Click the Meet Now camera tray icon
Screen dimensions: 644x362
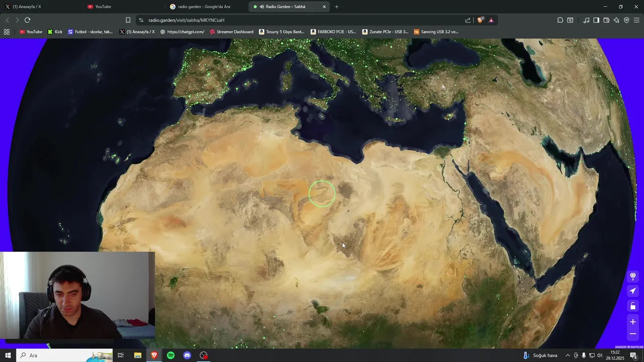click(x=576, y=355)
